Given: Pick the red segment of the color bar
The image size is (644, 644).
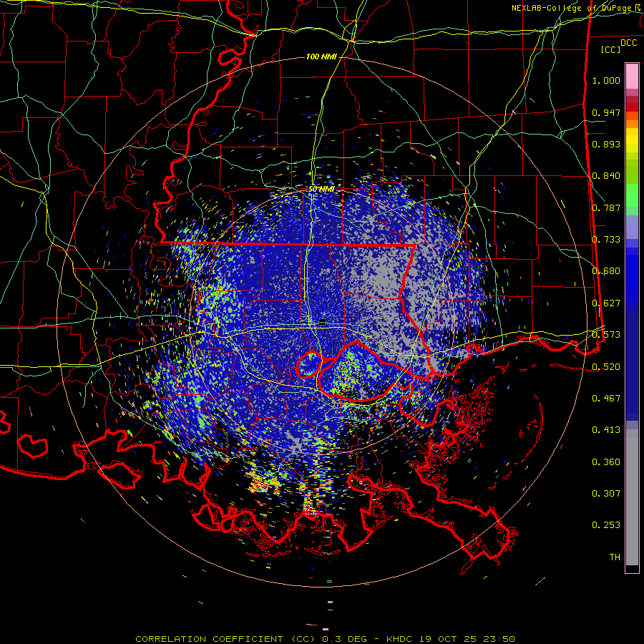Looking at the screenshot, I should click(632, 107).
